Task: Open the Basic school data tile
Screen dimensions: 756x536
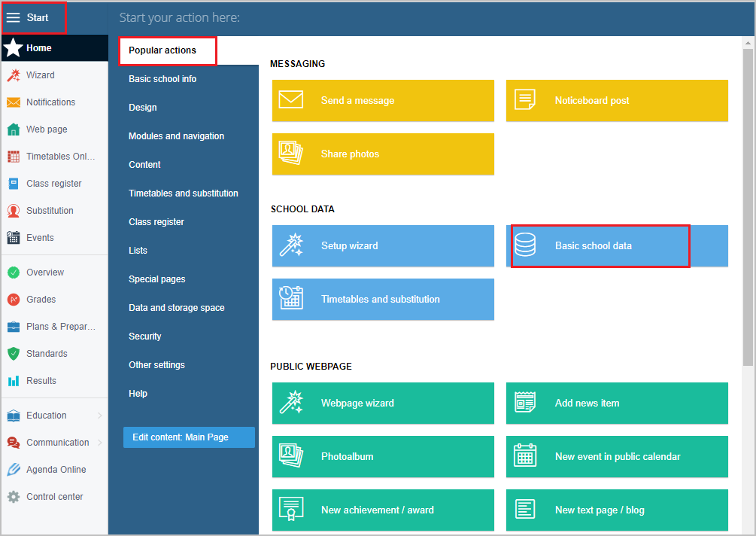Action: [x=617, y=245]
